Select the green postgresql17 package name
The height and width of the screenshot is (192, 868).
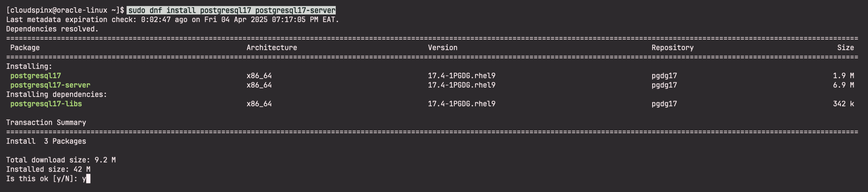36,76
